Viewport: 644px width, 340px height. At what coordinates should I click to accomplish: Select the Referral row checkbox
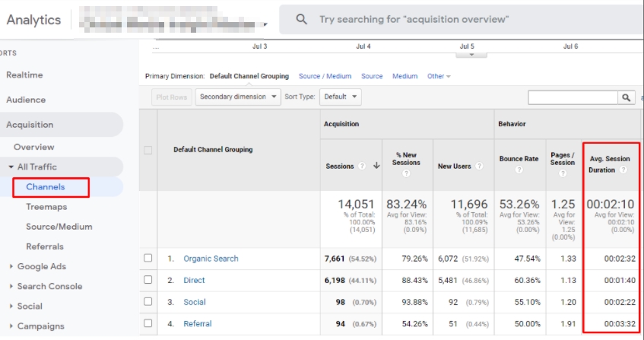(x=148, y=323)
